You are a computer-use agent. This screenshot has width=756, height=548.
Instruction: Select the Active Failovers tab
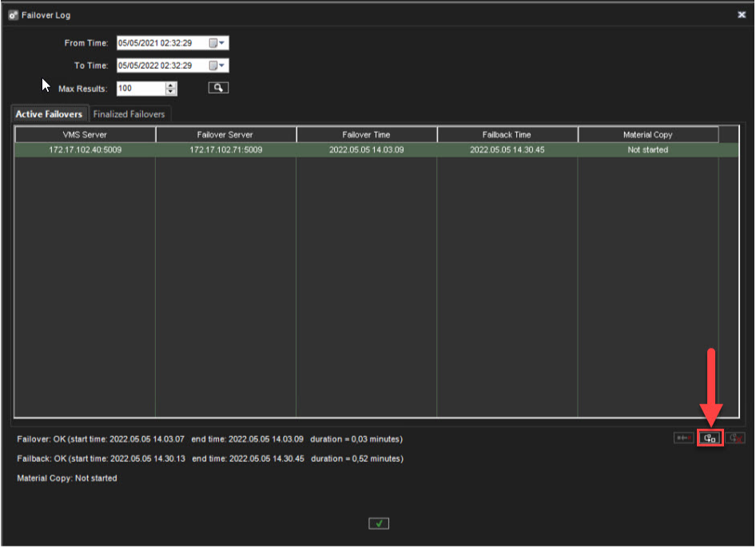49,114
